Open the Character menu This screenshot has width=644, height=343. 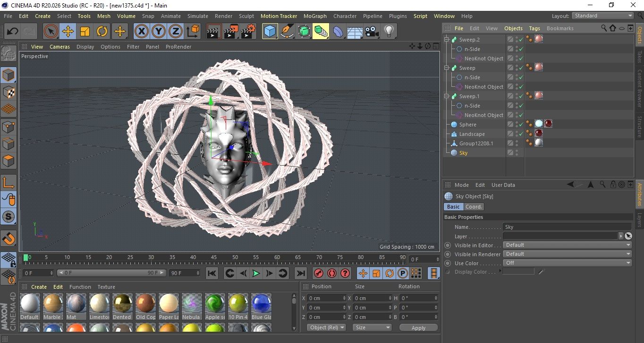point(345,16)
